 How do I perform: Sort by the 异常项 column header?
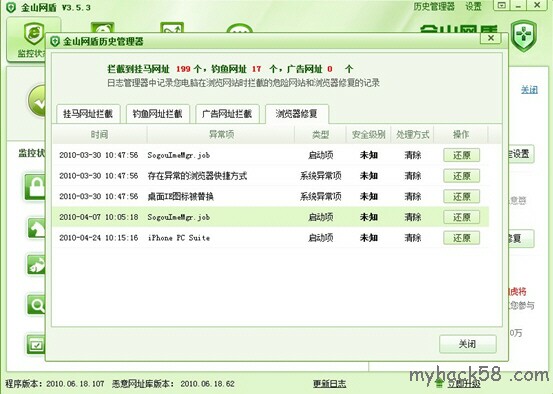(x=221, y=134)
